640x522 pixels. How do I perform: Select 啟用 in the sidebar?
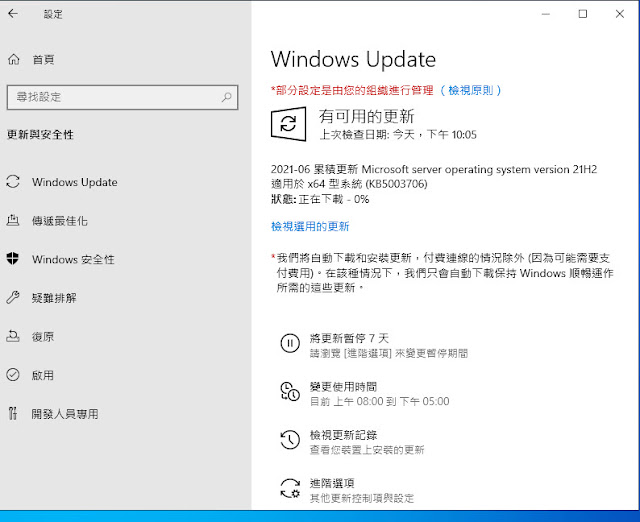click(x=43, y=375)
